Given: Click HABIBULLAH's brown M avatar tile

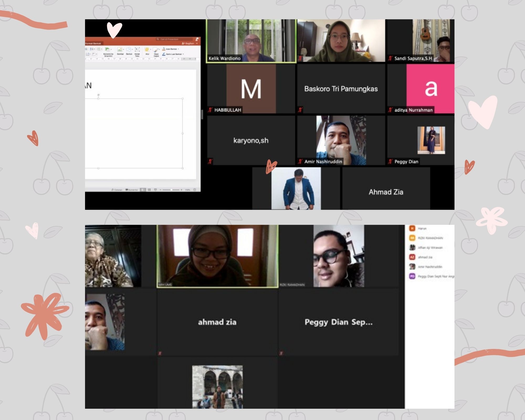Looking at the screenshot, I should pyautogui.click(x=251, y=89).
